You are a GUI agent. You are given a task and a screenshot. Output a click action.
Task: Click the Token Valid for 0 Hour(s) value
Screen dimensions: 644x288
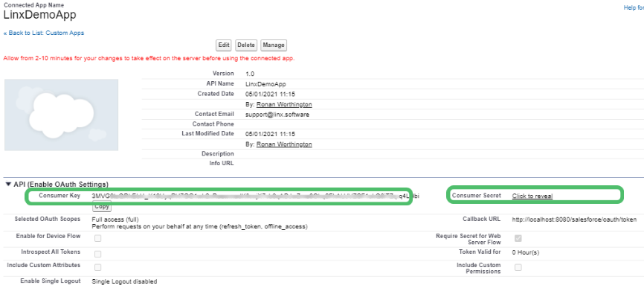point(526,253)
